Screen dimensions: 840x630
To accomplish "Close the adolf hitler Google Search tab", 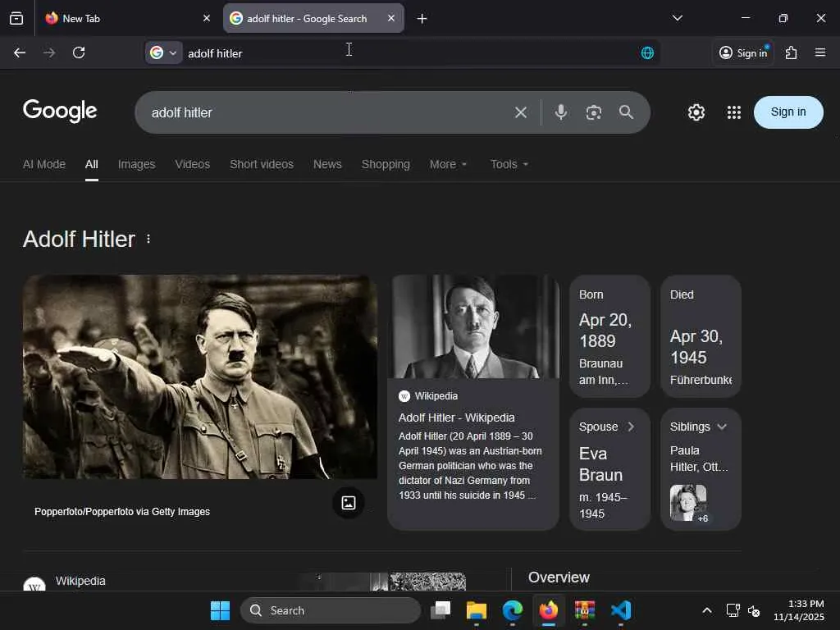I will pos(391,18).
